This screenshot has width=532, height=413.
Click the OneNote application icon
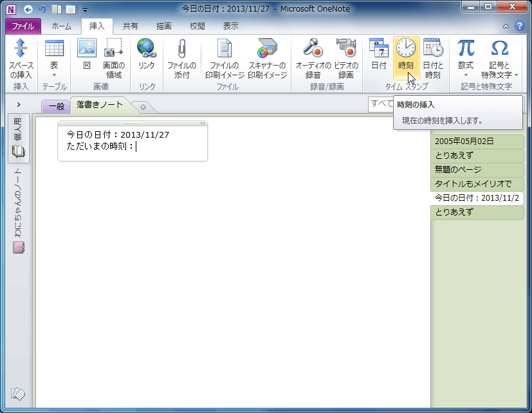click(x=11, y=10)
